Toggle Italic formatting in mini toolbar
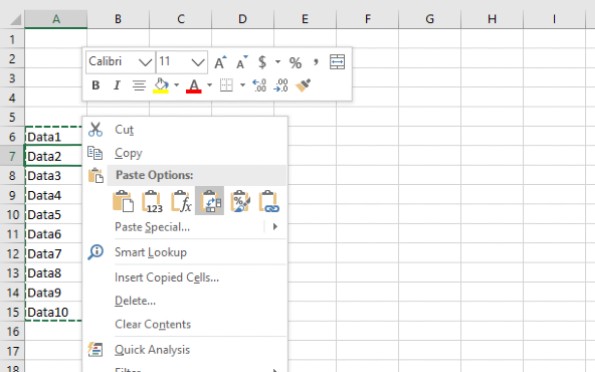The height and width of the screenshot is (372, 595). click(x=117, y=85)
